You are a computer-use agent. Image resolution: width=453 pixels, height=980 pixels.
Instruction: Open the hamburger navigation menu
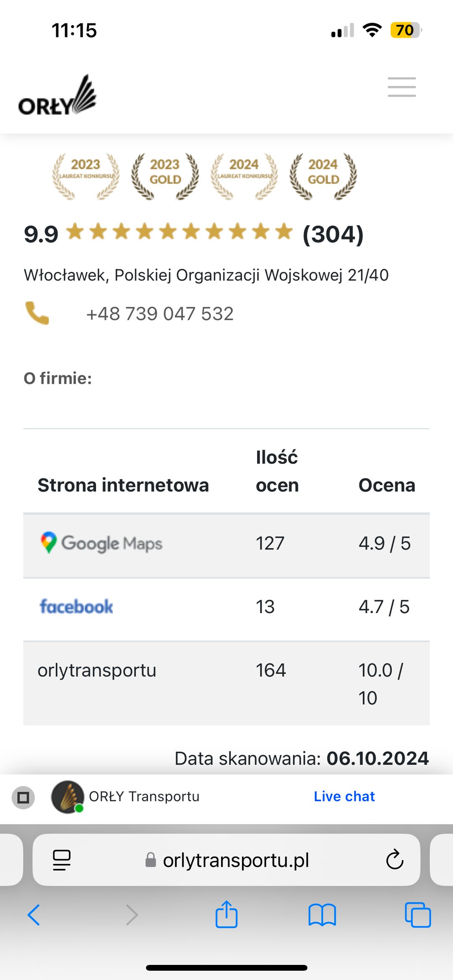(x=401, y=87)
